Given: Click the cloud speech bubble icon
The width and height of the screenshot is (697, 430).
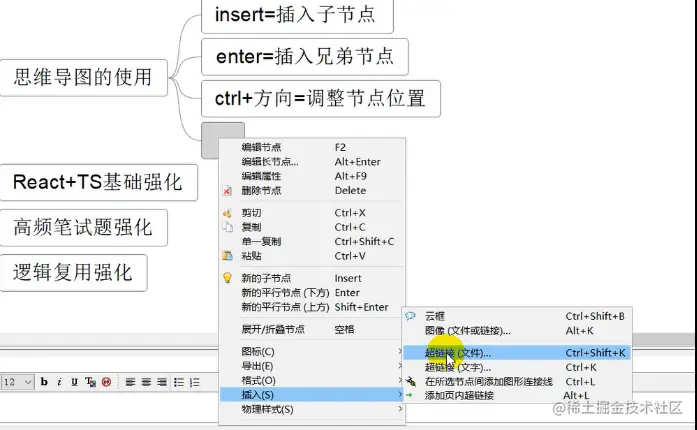Looking at the screenshot, I should coord(410,316).
